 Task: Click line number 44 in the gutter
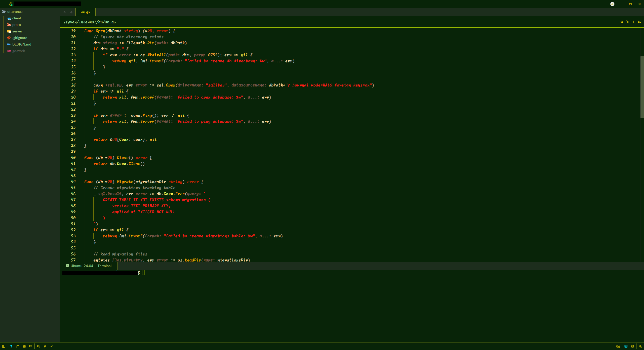pyautogui.click(x=73, y=182)
